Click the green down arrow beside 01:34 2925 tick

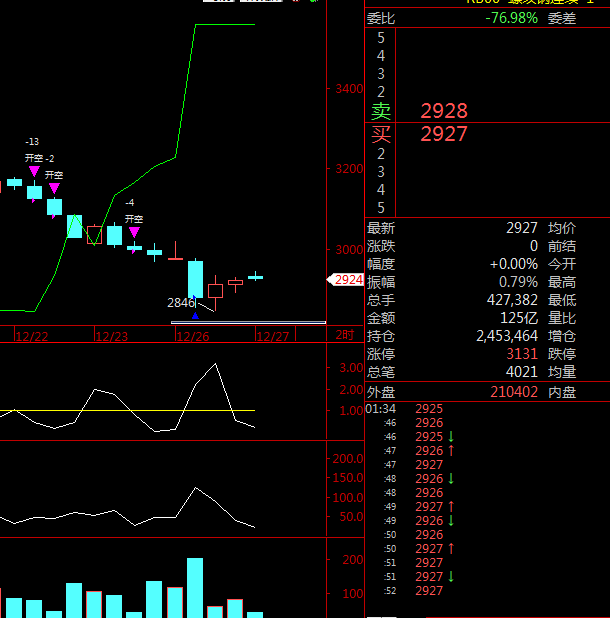pyautogui.click(x=451, y=437)
